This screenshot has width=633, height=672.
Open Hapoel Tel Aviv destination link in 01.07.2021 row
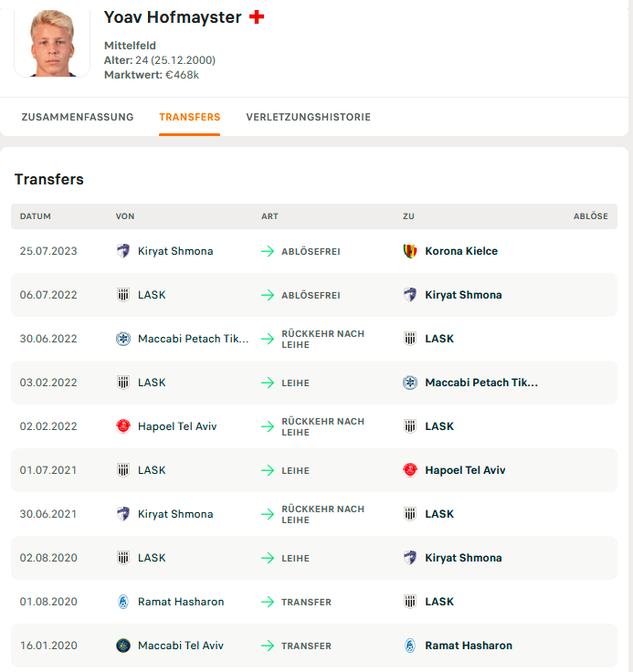(x=465, y=470)
